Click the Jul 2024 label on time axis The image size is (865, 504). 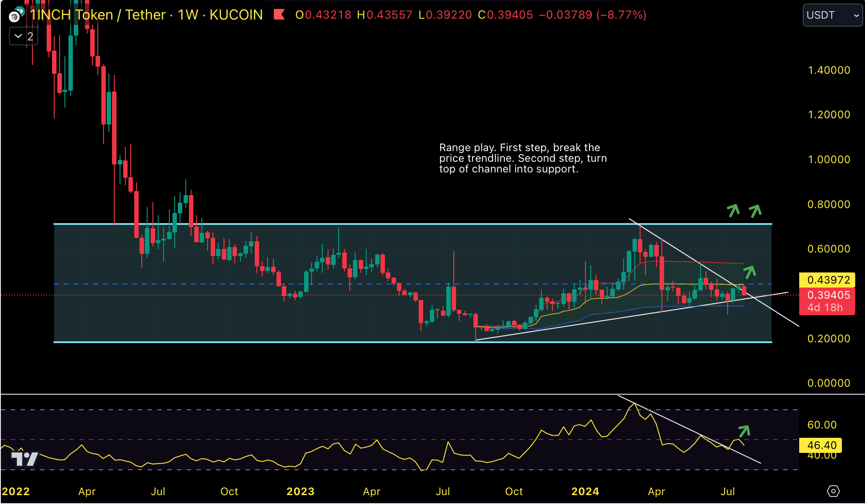pos(728,492)
